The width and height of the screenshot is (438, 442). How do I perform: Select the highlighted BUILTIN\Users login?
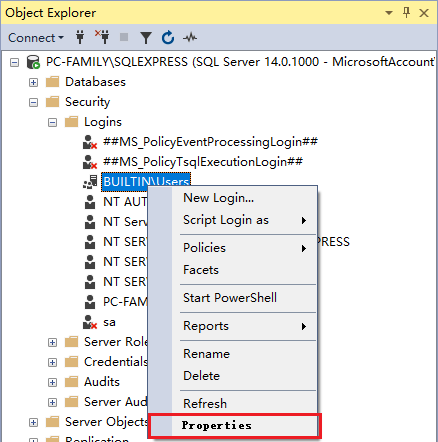146,182
